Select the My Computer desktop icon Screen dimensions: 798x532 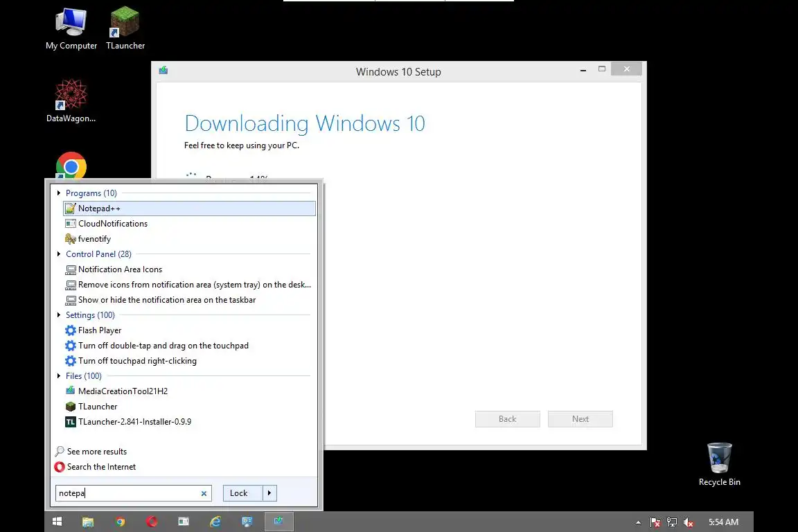(x=71, y=29)
